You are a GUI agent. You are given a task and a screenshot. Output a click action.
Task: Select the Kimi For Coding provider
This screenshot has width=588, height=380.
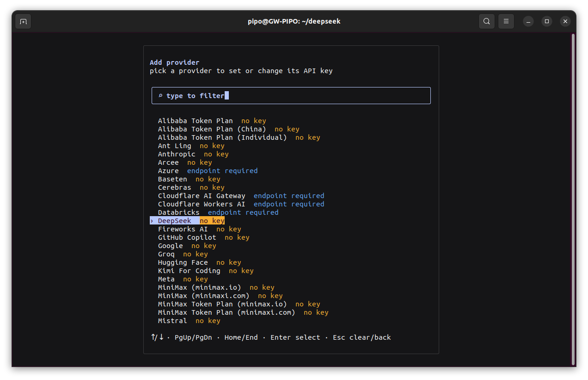(206, 271)
